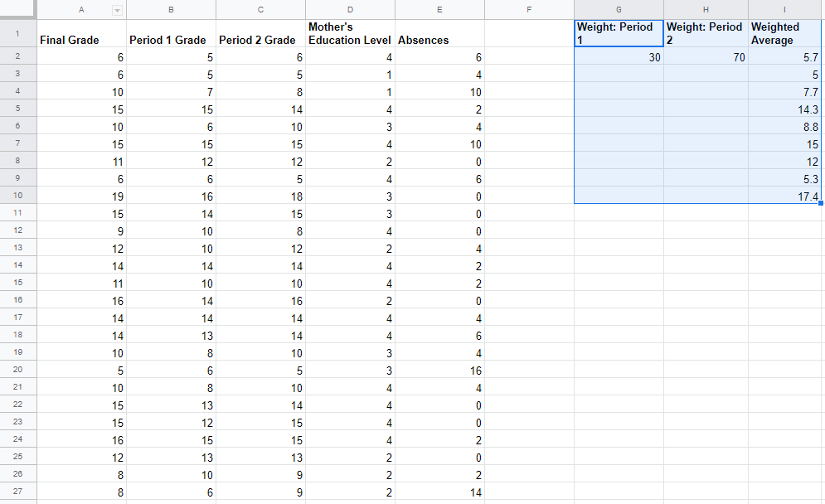Select weighted average cell showing 5.7
825x504 pixels.
coord(784,56)
